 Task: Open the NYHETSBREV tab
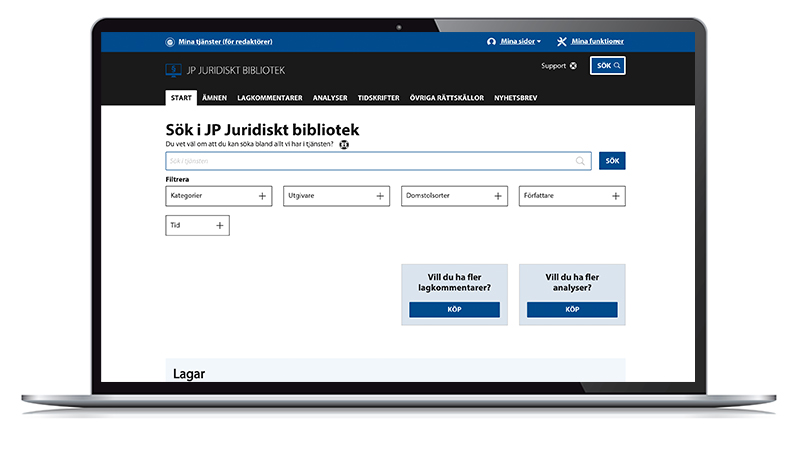pyautogui.click(x=516, y=97)
